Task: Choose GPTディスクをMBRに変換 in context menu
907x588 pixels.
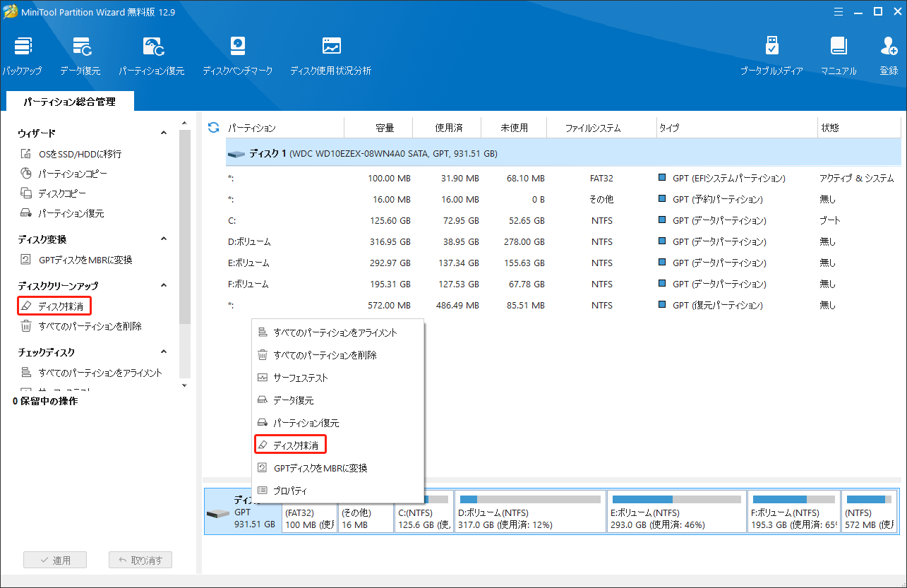Action: point(338,468)
